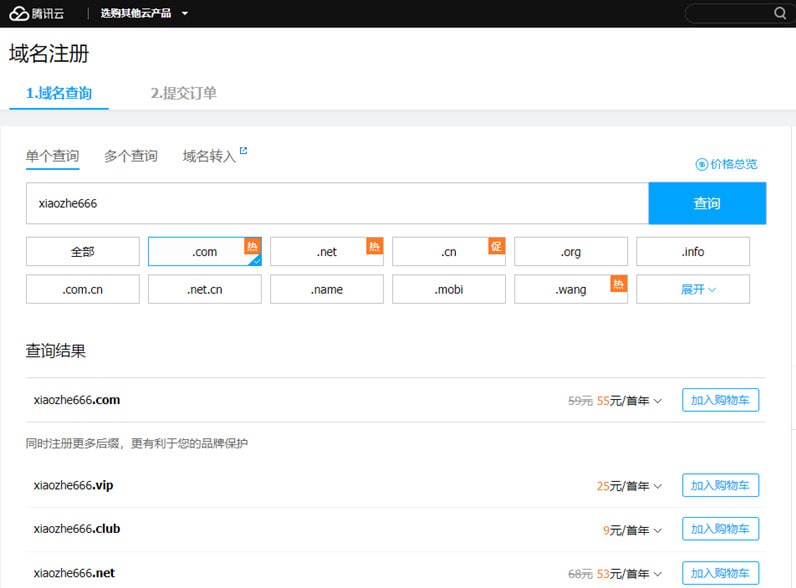Toggle the .com.cn suffix filter
The image size is (796, 588).
point(83,289)
